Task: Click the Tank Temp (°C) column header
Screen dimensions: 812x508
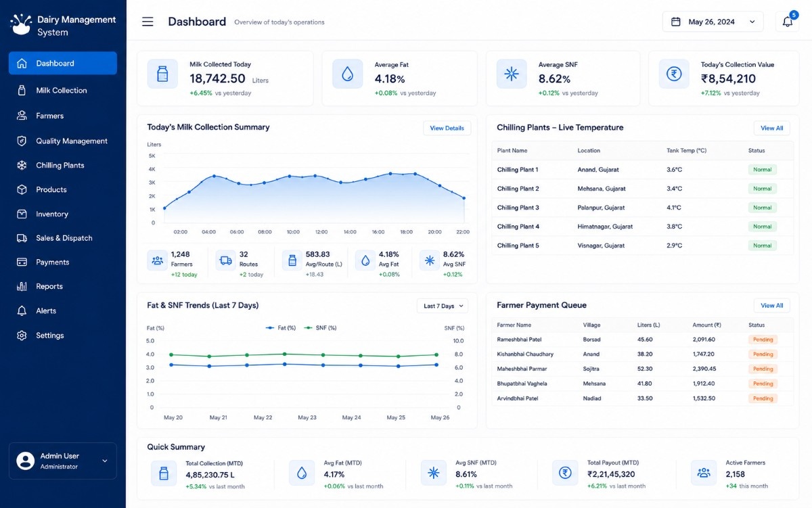Action: 686,151
